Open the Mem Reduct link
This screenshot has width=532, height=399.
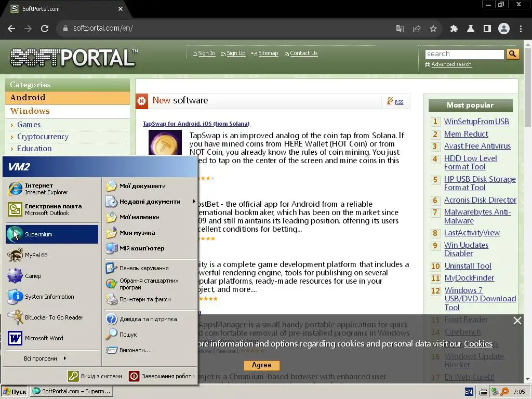tap(466, 134)
